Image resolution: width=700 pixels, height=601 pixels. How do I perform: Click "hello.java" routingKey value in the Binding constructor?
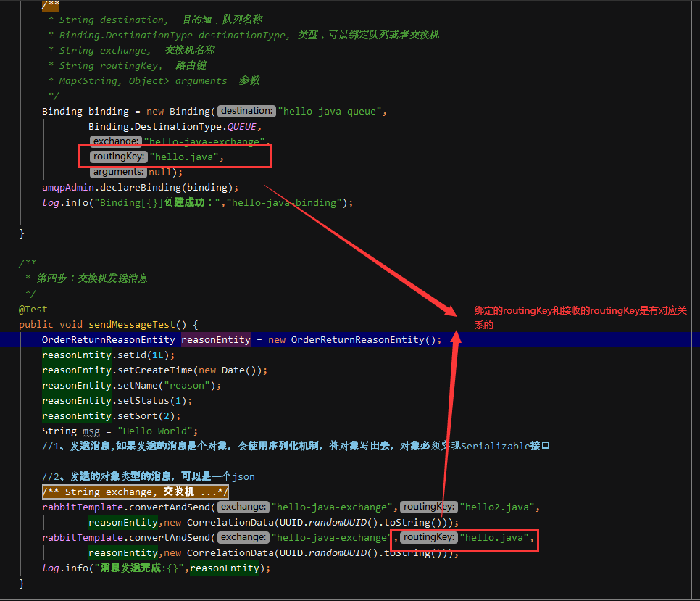click(184, 157)
